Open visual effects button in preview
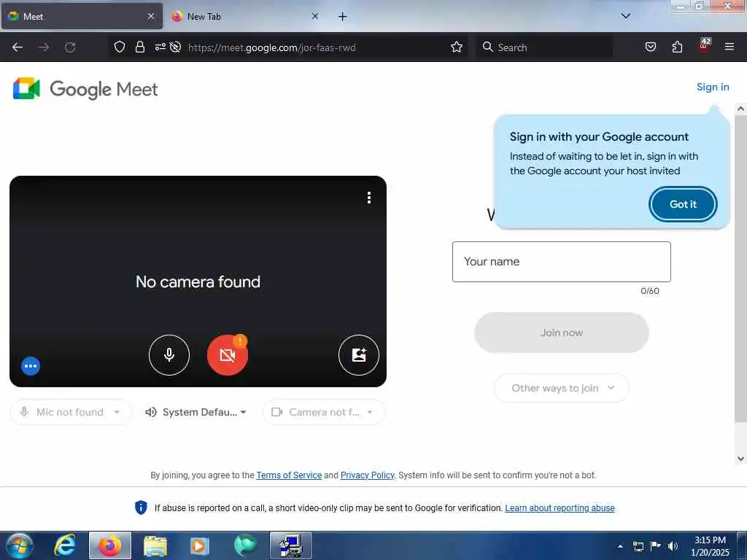Viewport: 747px width, 560px height. point(359,355)
